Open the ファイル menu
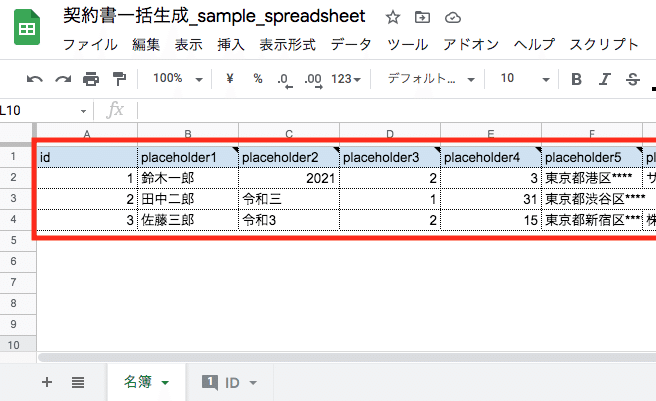 click(90, 44)
